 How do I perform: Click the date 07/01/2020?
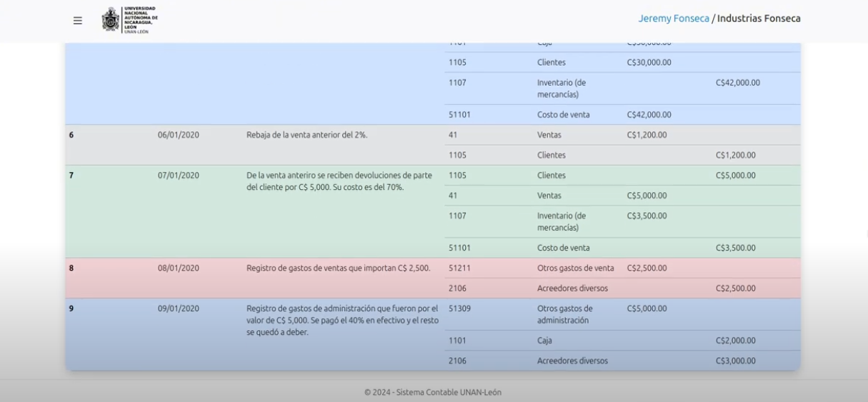pos(178,176)
